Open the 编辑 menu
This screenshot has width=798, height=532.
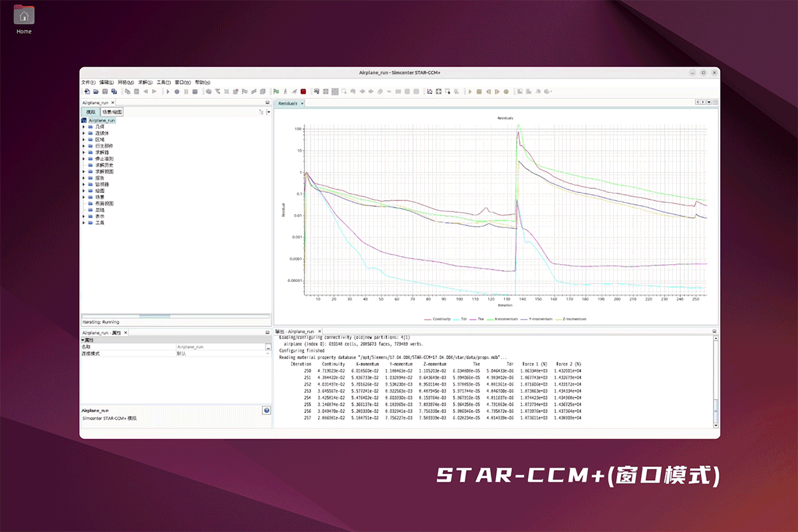point(106,82)
